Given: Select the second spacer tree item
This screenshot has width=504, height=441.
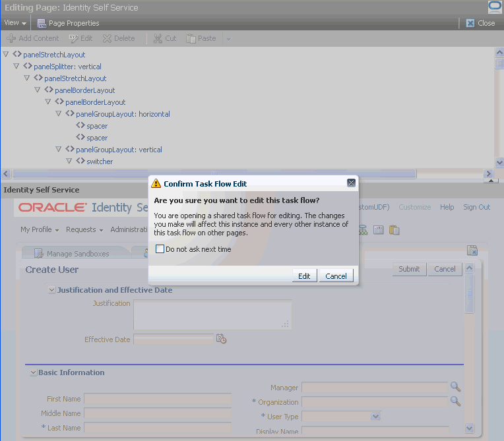Looking at the screenshot, I should (x=97, y=138).
